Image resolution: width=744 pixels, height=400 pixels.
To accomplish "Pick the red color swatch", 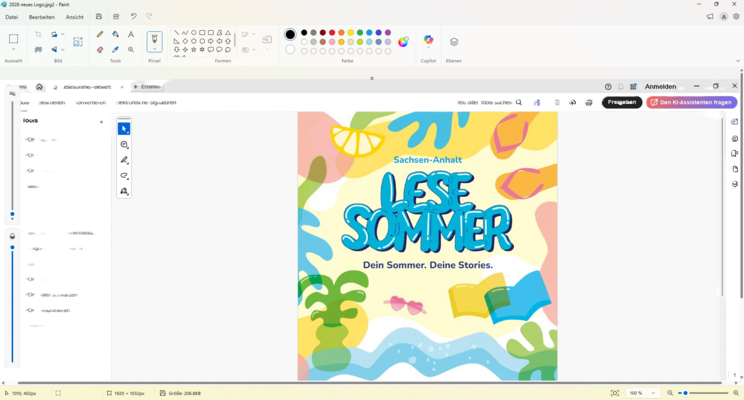I will point(332,33).
